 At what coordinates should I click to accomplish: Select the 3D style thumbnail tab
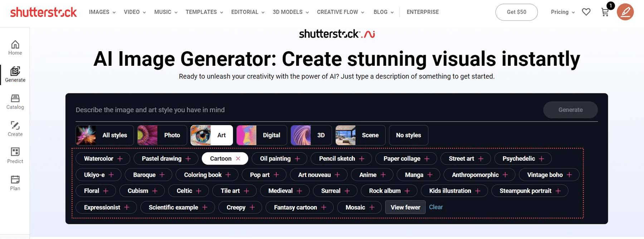pyautogui.click(x=311, y=135)
